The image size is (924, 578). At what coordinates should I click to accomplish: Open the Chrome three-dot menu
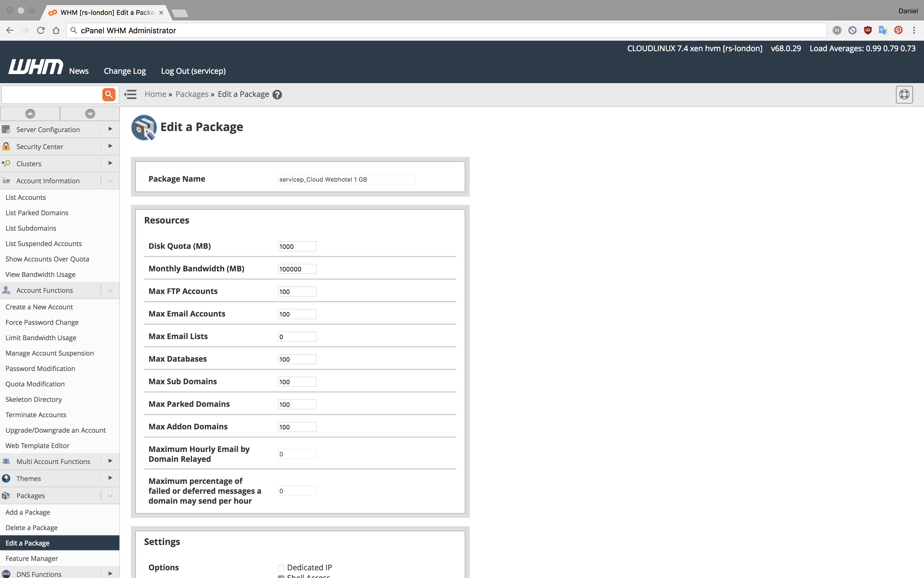click(914, 30)
